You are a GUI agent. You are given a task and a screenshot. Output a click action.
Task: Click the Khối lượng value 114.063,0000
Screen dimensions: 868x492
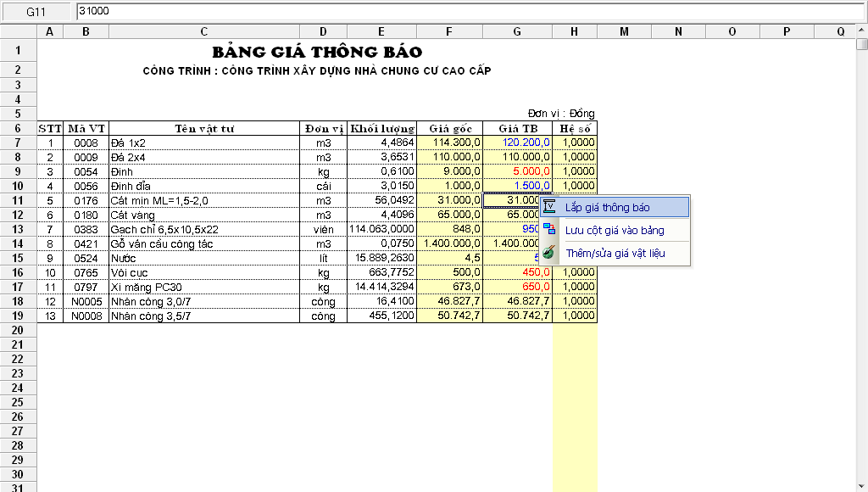(x=381, y=229)
